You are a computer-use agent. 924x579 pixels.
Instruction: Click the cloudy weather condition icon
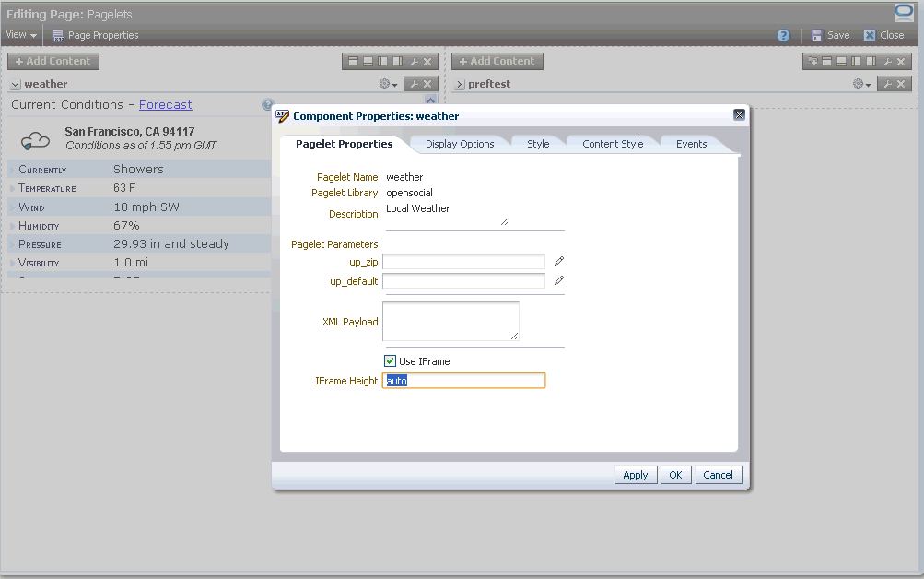35,141
